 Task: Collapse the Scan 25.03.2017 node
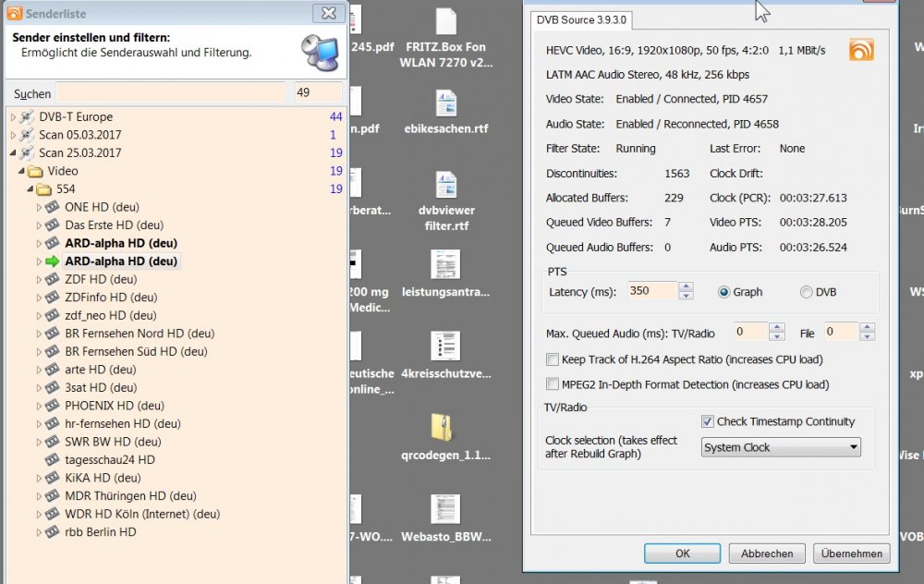tap(13, 153)
